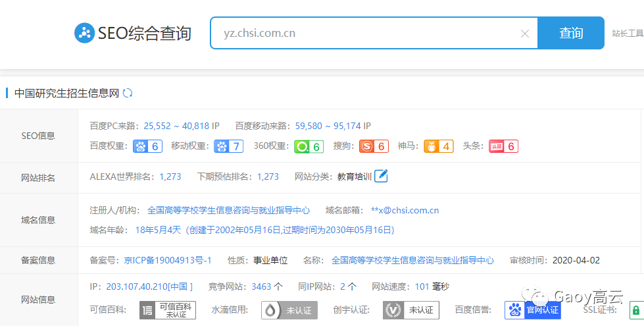The height and width of the screenshot is (326, 644).
Task: Click the 搜狗 weight 6 badge
Action: click(374, 146)
